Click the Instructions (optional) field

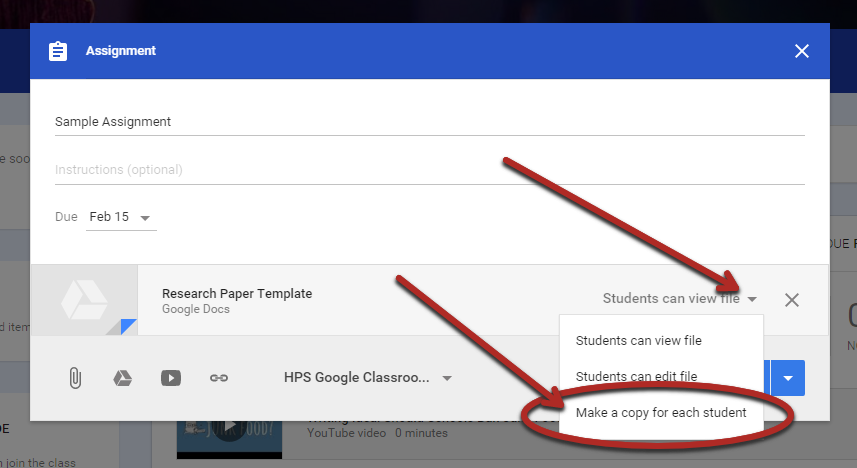(430, 169)
